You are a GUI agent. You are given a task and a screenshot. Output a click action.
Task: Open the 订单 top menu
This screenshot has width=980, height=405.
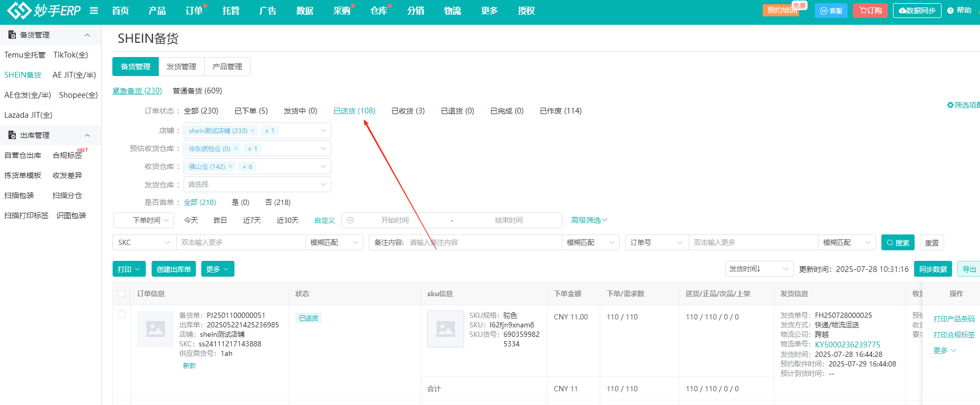click(194, 11)
